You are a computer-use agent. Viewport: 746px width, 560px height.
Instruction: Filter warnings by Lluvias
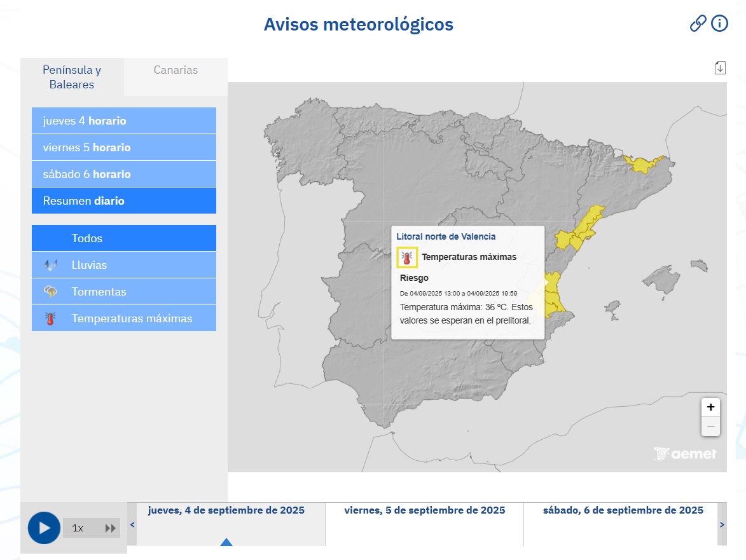tap(124, 265)
